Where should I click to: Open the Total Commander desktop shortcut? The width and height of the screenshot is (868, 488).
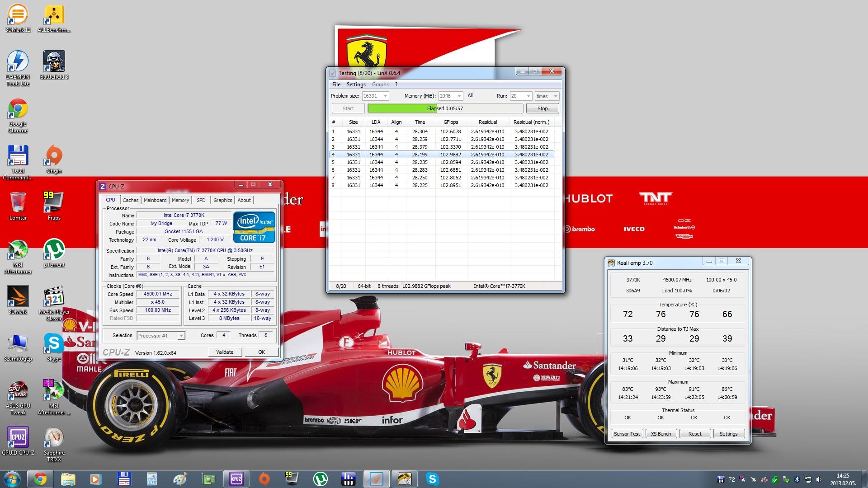[18, 162]
